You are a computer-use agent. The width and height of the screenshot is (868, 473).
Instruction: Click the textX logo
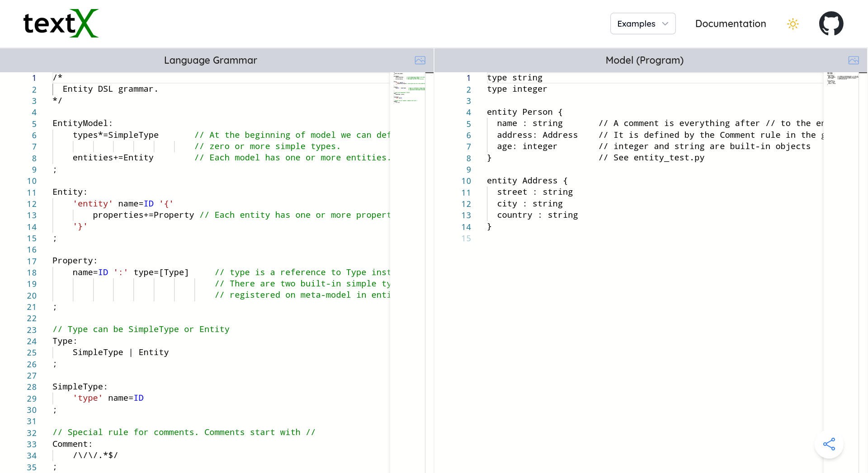tap(61, 23)
